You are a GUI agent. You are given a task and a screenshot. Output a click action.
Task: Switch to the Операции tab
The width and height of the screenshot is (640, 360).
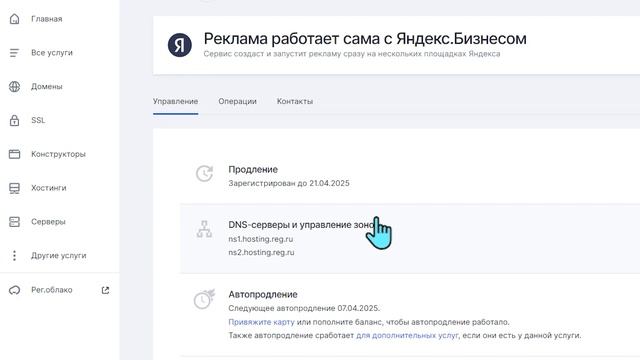[237, 101]
